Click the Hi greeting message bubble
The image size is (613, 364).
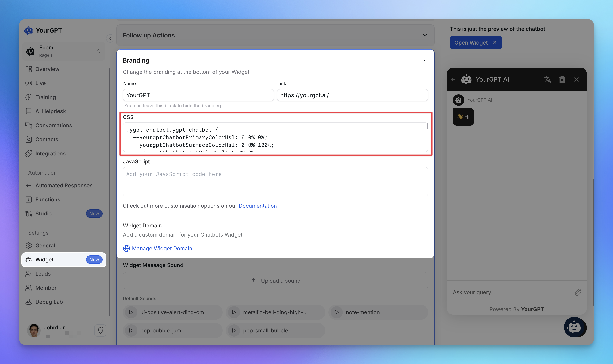point(463,117)
